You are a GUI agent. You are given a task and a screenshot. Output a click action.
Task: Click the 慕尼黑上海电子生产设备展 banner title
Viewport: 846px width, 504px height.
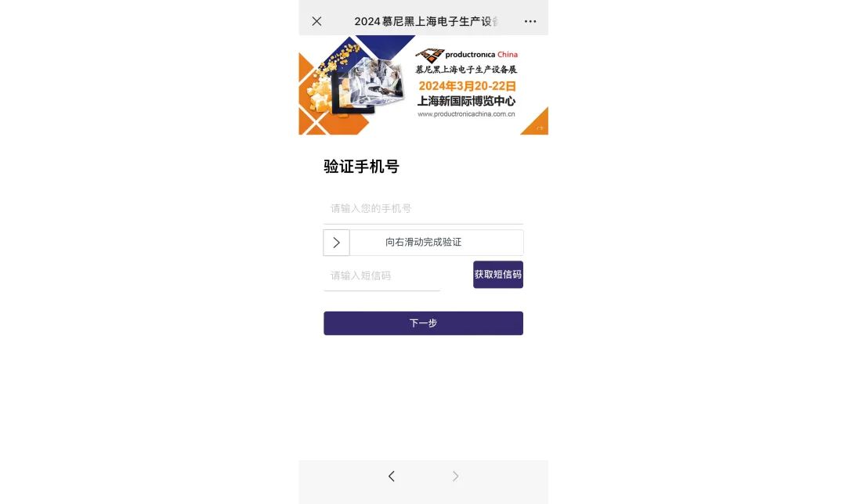(466, 70)
